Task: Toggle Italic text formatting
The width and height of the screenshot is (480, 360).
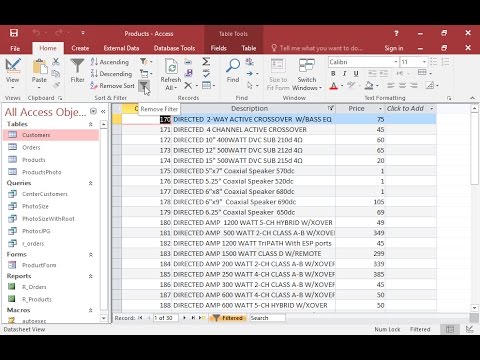Action: click(344, 74)
